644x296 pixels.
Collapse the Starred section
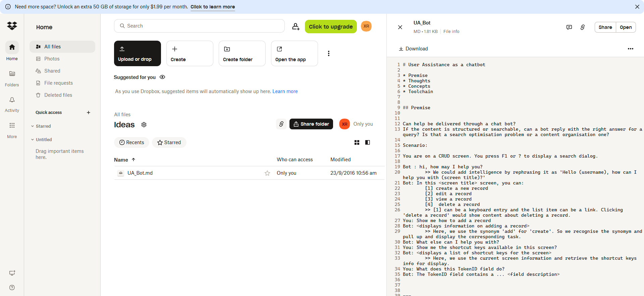[x=33, y=126]
